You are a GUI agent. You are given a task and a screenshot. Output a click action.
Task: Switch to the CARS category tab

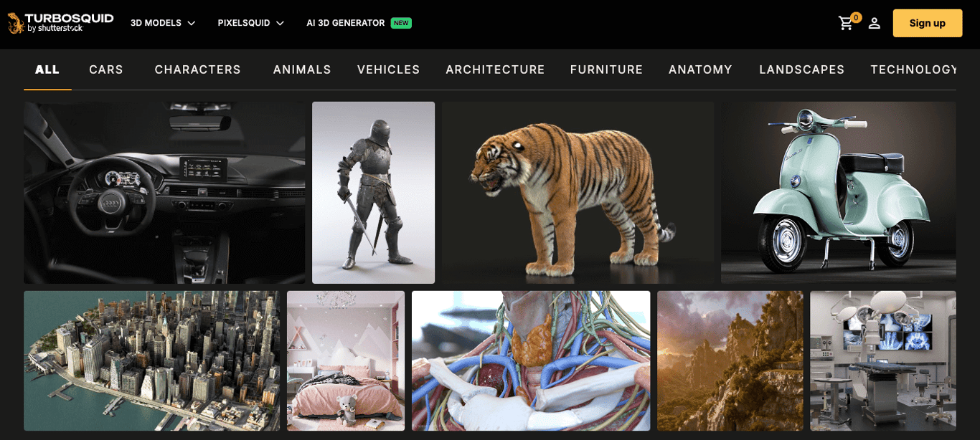(106, 70)
